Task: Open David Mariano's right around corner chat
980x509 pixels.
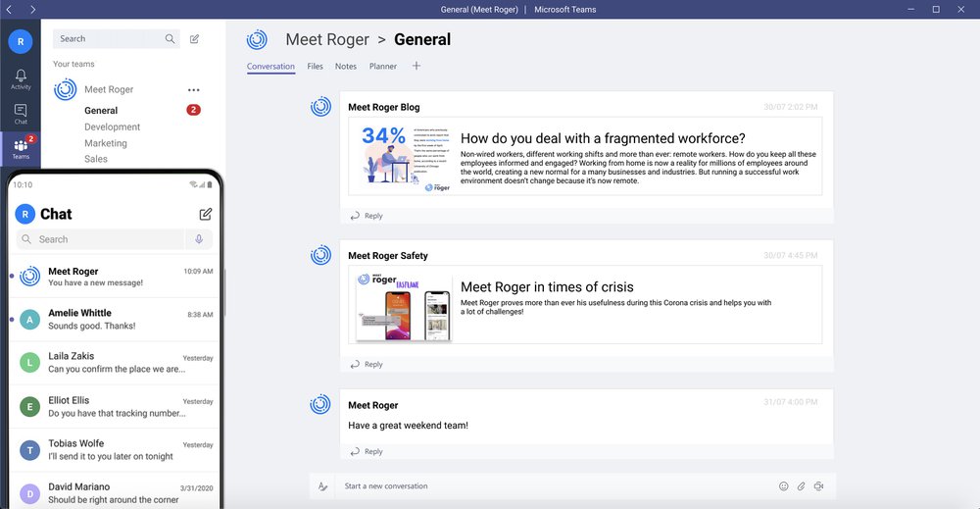Action: click(115, 493)
